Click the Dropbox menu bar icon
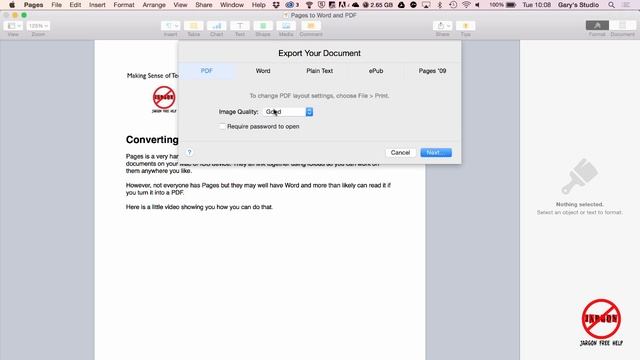The height and width of the screenshot is (360, 640). click(x=276, y=5)
